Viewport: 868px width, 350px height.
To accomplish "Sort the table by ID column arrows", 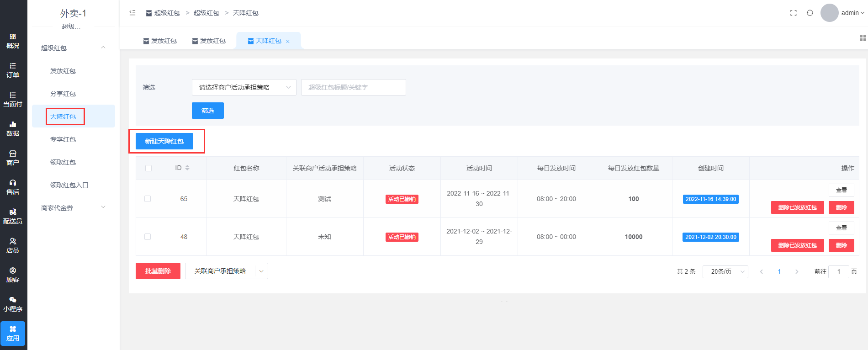I will 187,168.
